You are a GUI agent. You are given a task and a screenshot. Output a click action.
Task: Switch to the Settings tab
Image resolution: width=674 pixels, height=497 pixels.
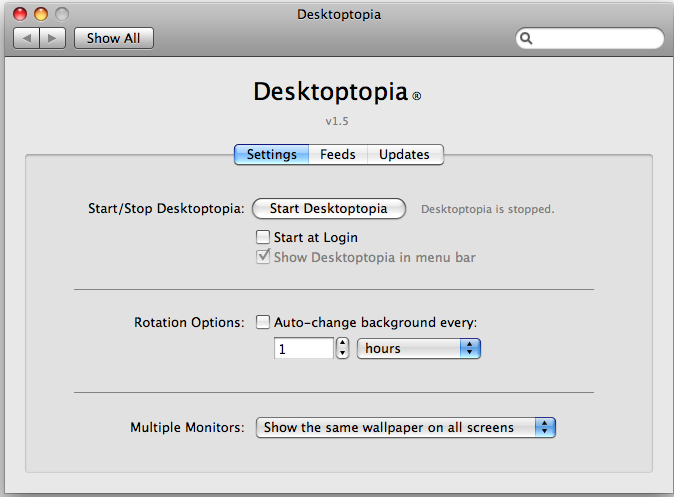click(271, 154)
